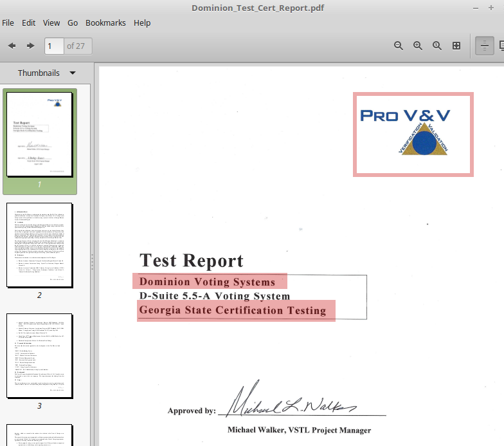Zoom out with the minus magnifier
This screenshot has width=504, height=446.
[399, 46]
